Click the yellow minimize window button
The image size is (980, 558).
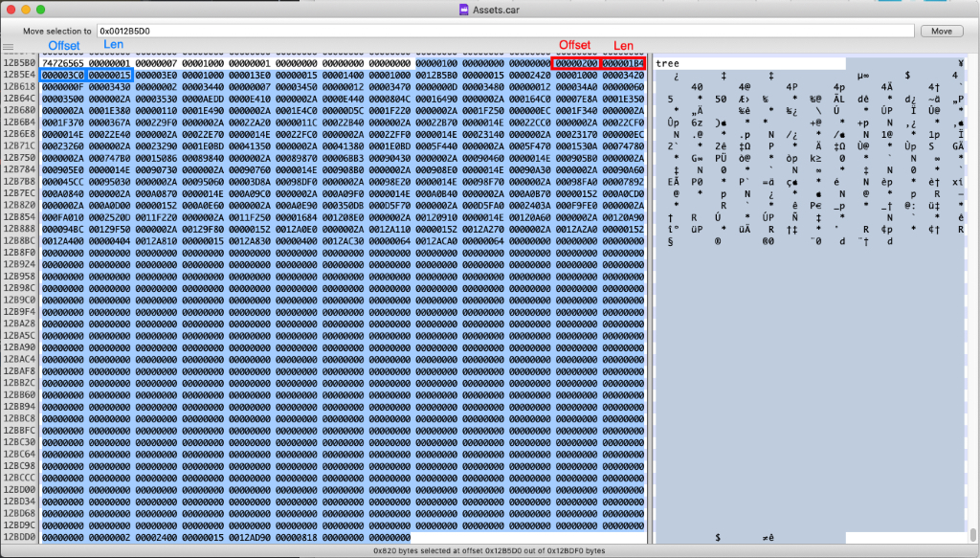pyautogui.click(x=26, y=10)
